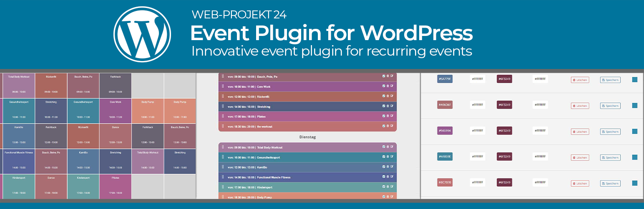
Task: Open the #A96D6F color swatch
Action: click(x=445, y=105)
